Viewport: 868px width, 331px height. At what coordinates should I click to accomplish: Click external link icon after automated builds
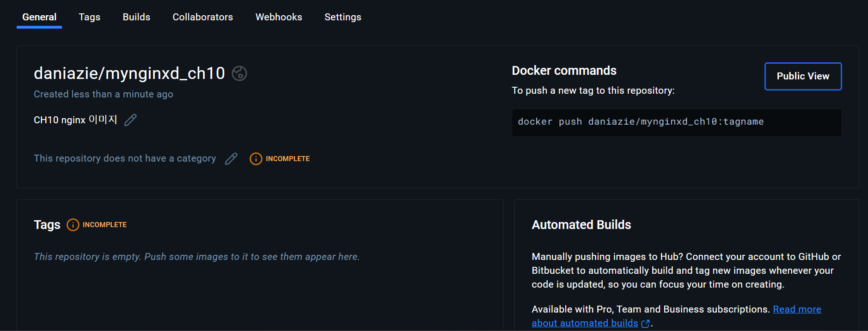coord(645,324)
